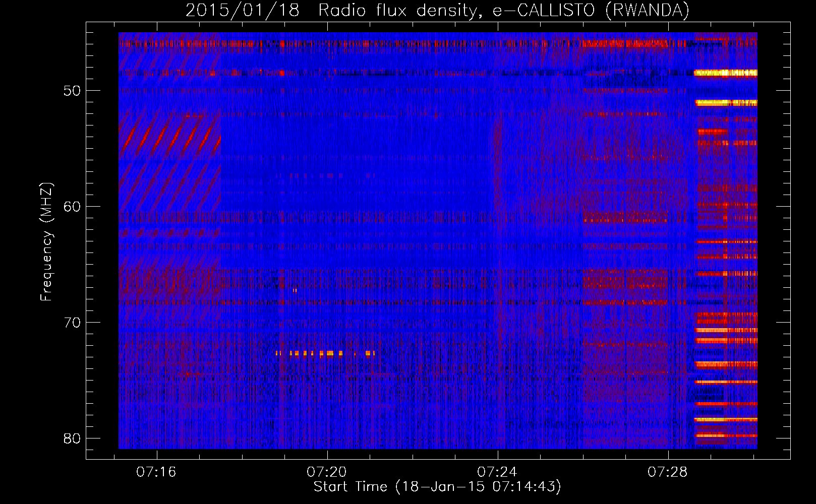Click the Start Time axis label

[x=437, y=487]
